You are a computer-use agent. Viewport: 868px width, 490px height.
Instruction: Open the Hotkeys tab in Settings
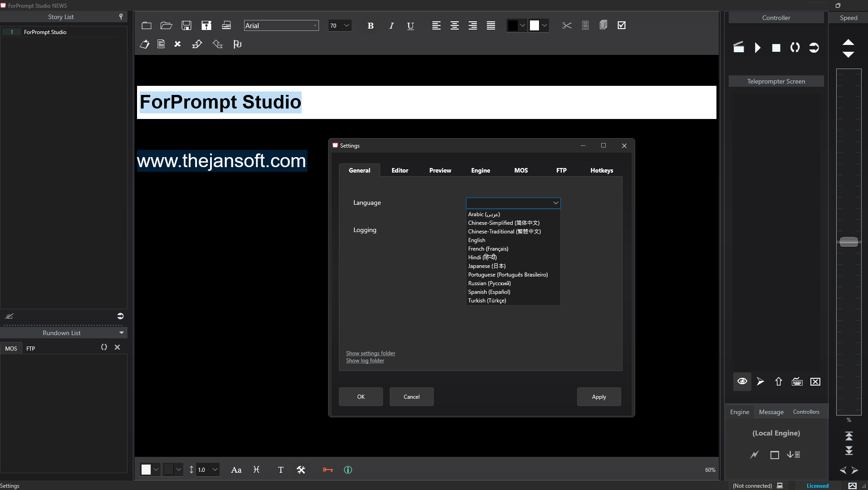coord(602,171)
